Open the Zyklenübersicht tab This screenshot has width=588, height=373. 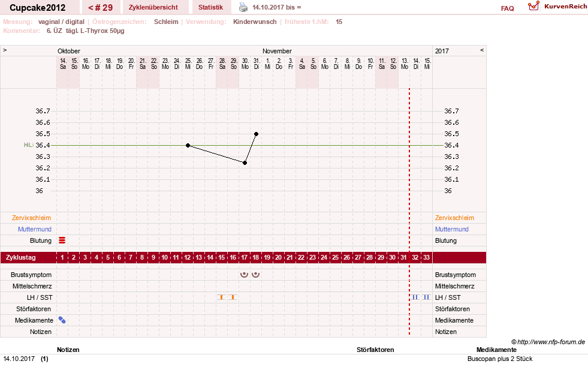[x=153, y=7]
